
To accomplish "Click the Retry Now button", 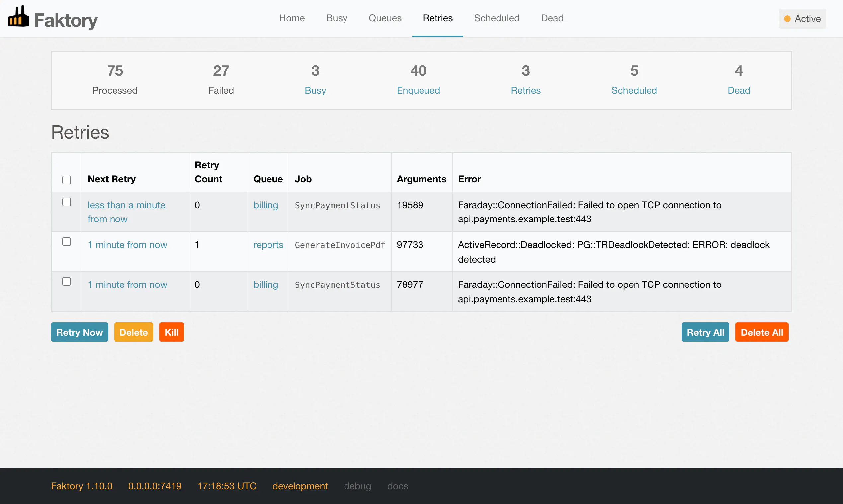I will [x=80, y=332].
